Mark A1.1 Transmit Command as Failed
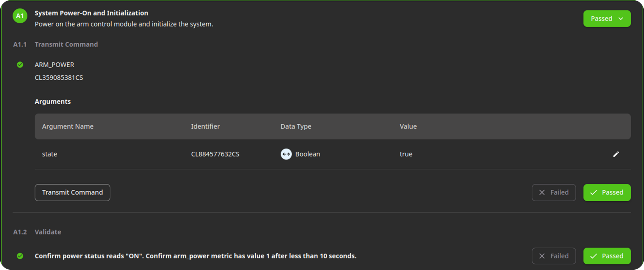Viewport: 644px width, 270px height. point(554,193)
